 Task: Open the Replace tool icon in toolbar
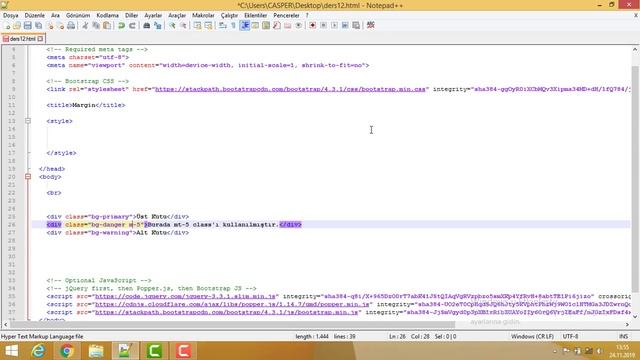pos(158,25)
